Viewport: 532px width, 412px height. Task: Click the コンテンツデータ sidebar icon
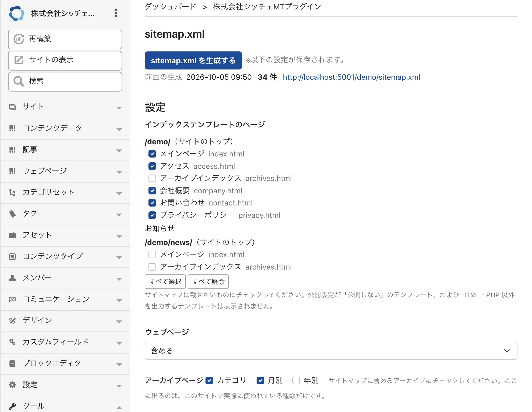[x=12, y=128]
